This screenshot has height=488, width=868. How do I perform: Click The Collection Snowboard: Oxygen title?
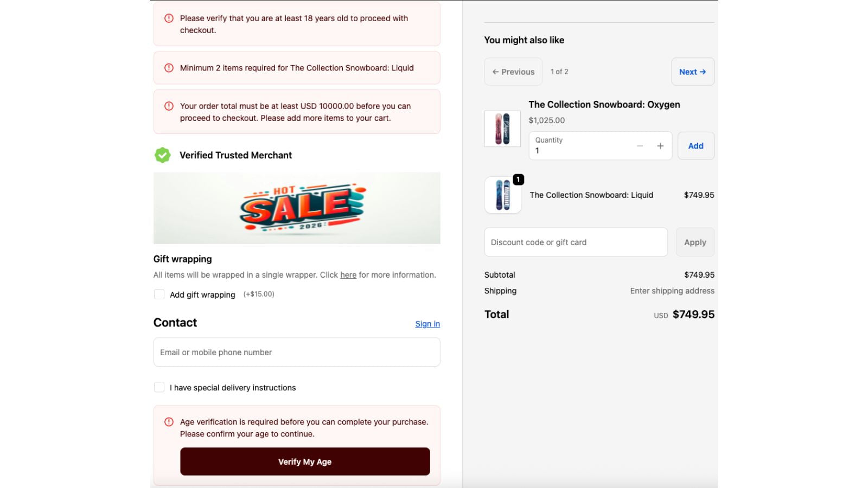click(x=604, y=105)
